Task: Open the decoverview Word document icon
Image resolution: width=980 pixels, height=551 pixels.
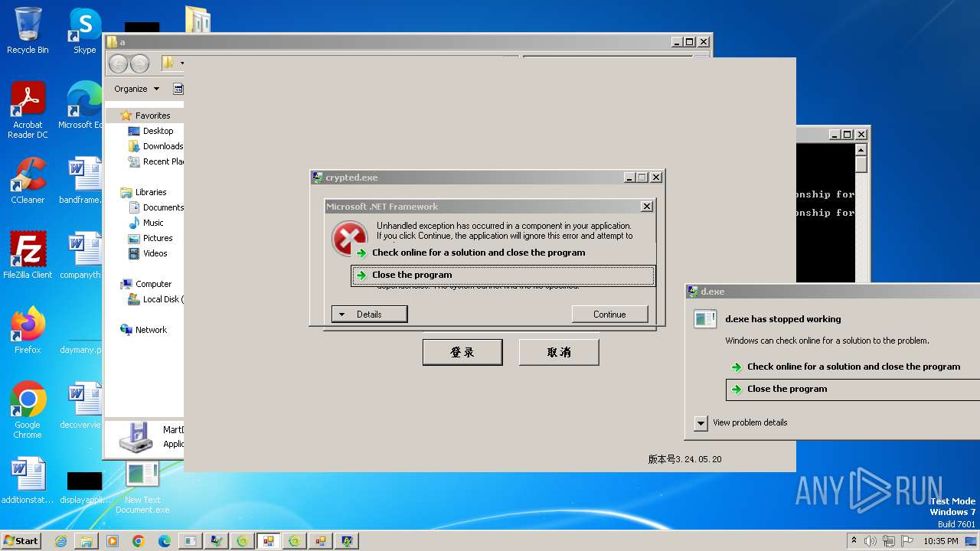Action: pos(83,405)
